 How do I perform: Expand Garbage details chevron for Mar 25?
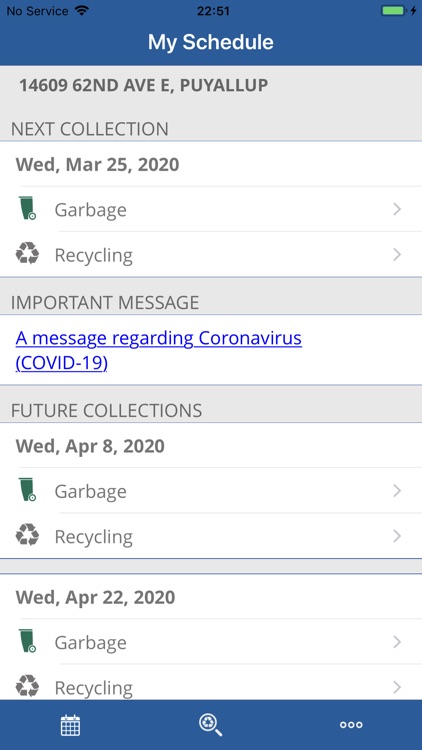(397, 209)
